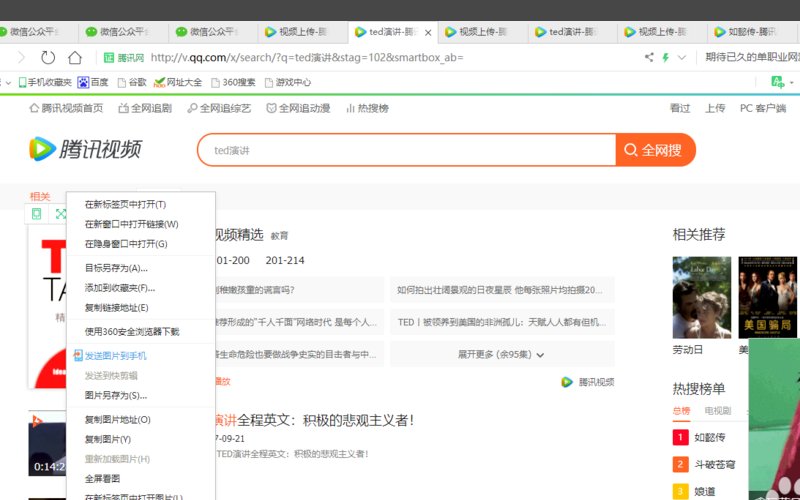Select 在新窗口中打开链接 menu item
Viewport: 800px width, 500px height.
coord(141,224)
